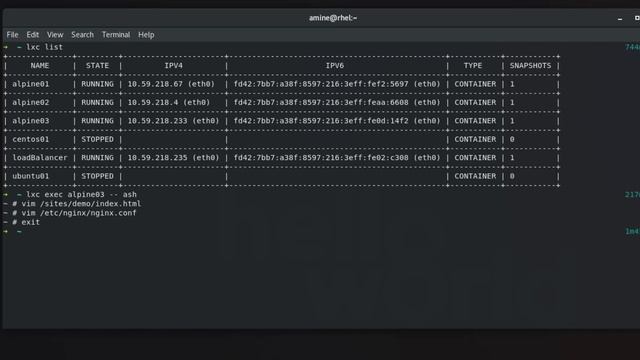Select the alpine01 container name
640x360 pixels.
pyautogui.click(x=31, y=84)
